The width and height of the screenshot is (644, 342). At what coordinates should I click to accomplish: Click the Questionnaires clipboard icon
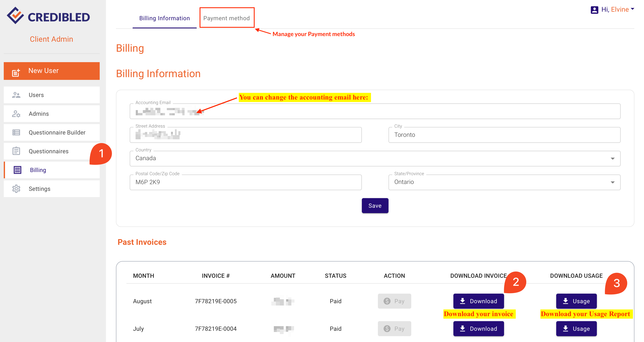[16, 151]
